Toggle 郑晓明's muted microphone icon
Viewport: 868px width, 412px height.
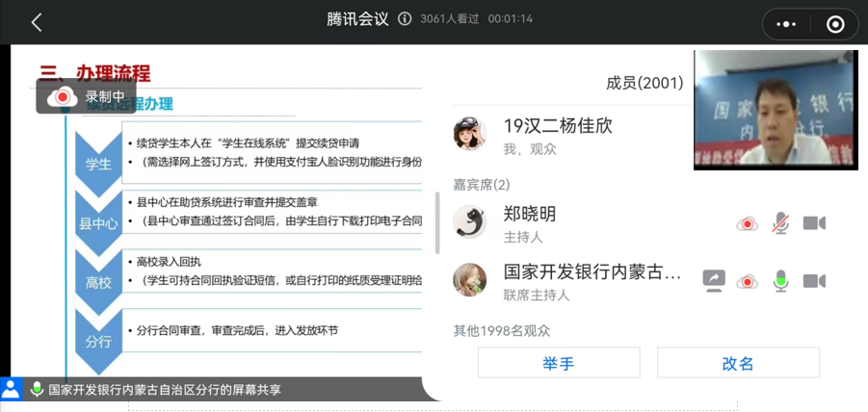[780, 224]
